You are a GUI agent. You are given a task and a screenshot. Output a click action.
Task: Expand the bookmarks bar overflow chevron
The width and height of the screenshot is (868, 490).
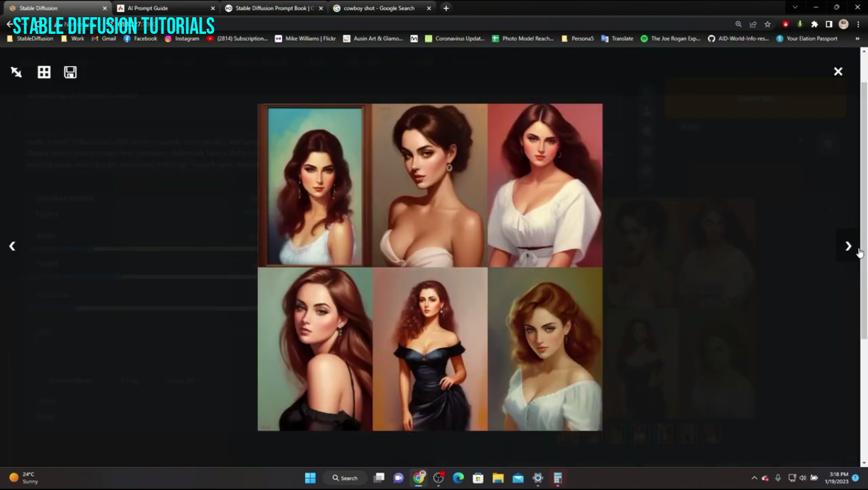point(857,38)
